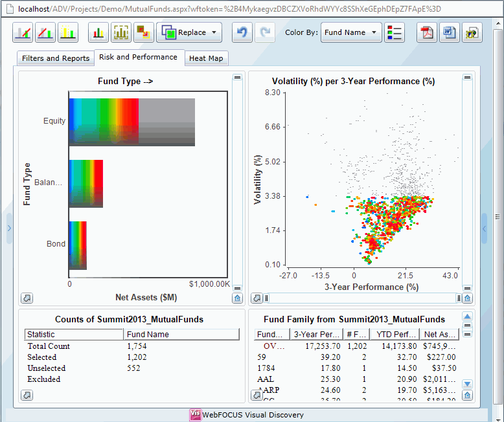Viewport: 504px width, 422px height.
Task: Click the toggle selection swap icon
Action: [144, 32]
